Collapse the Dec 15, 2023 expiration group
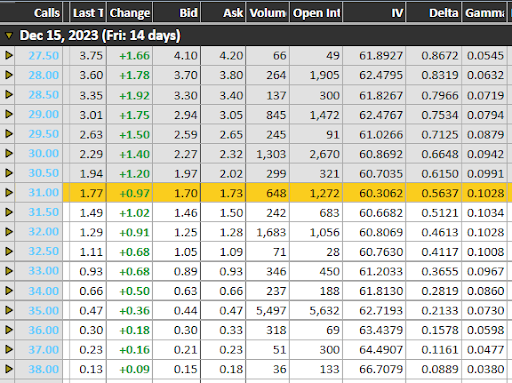Screen dimensions: 512x383 9,35
